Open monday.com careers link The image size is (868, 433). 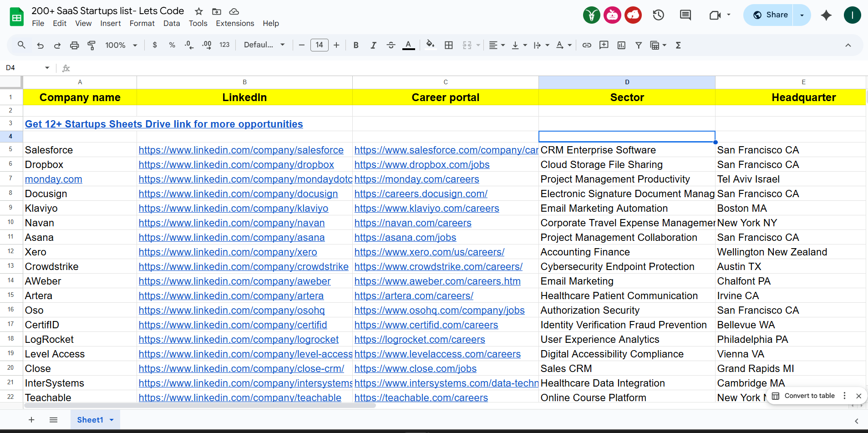[x=416, y=179]
